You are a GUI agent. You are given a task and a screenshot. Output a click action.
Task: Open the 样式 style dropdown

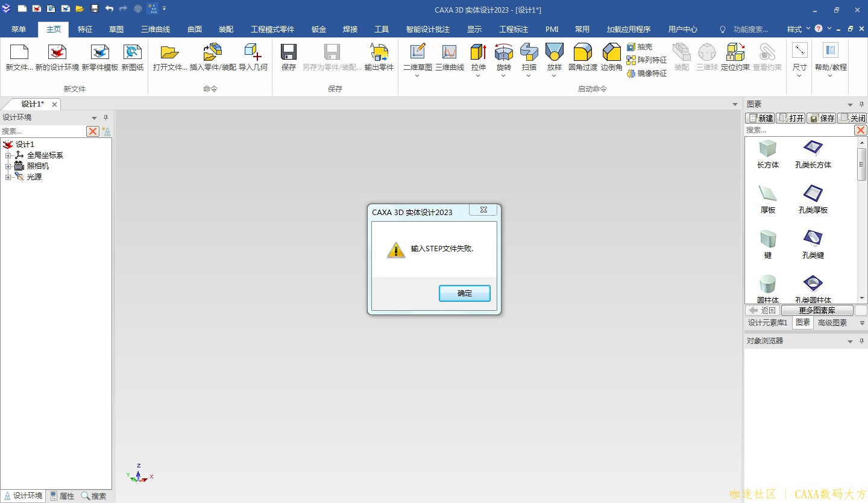(x=799, y=29)
